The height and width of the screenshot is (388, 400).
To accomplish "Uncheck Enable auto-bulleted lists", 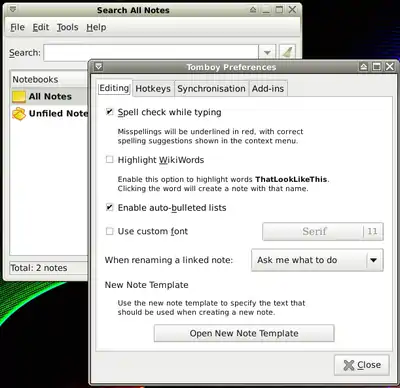I will pos(109,207).
